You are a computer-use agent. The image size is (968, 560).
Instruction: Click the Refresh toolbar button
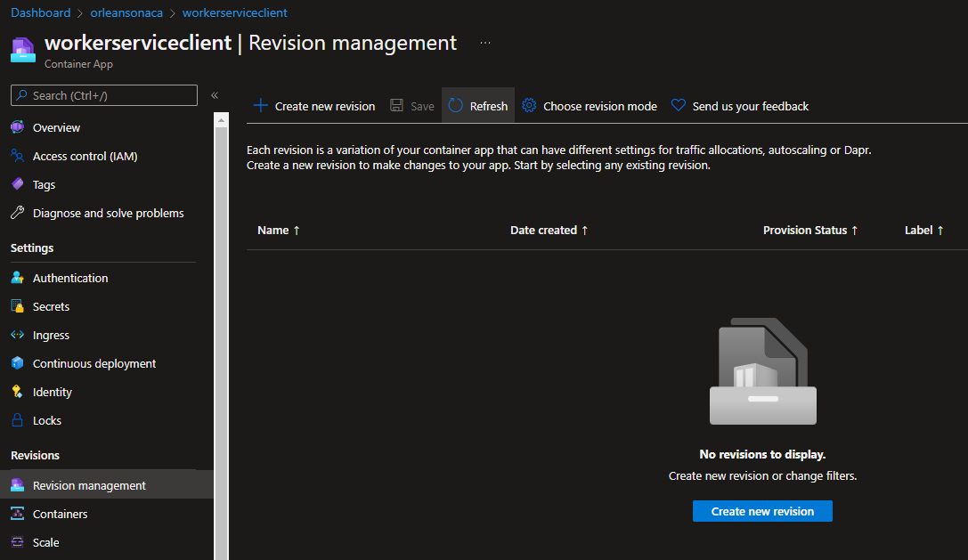click(x=478, y=106)
